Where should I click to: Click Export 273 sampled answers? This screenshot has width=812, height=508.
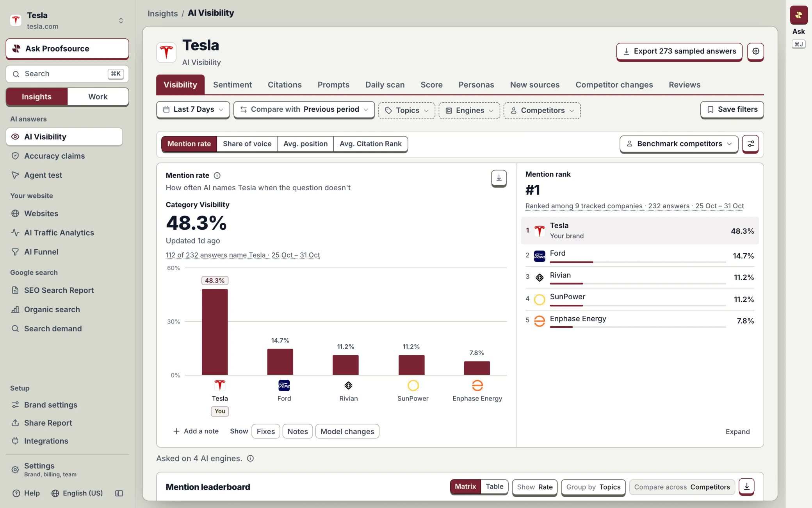pos(679,51)
